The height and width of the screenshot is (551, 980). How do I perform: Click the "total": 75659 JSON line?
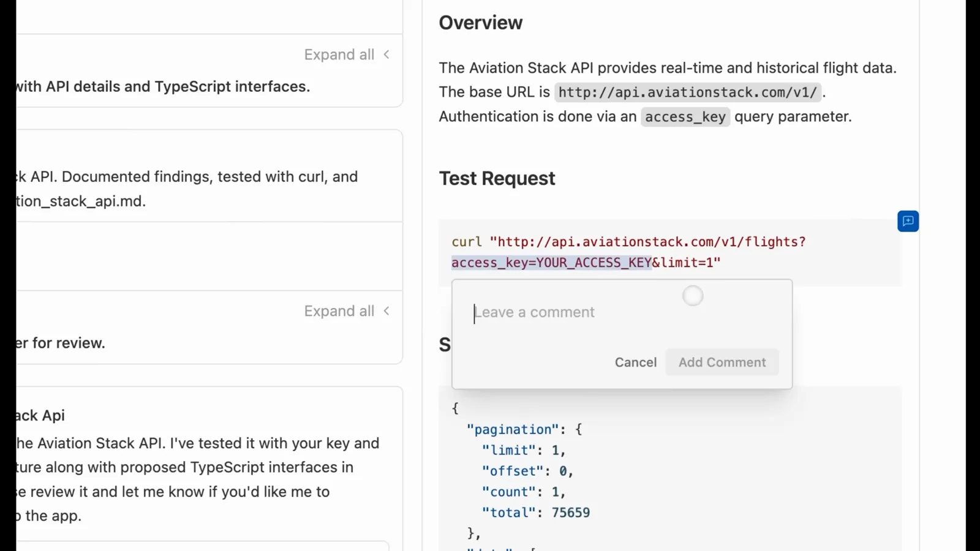536,513
